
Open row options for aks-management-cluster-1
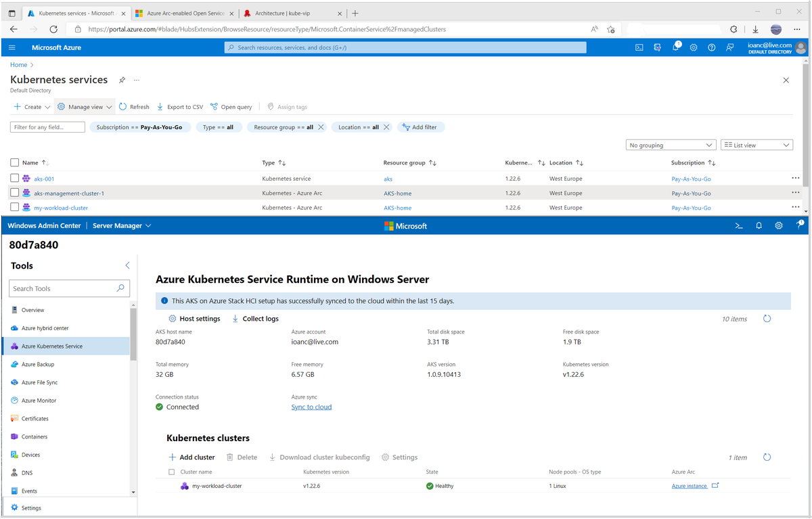[x=795, y=193]
